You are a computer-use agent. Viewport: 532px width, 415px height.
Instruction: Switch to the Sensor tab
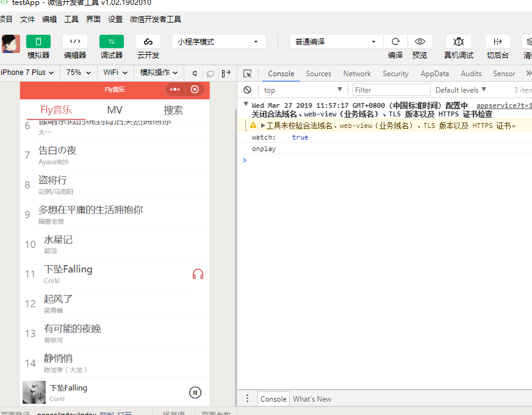click(x=504, y=74)
